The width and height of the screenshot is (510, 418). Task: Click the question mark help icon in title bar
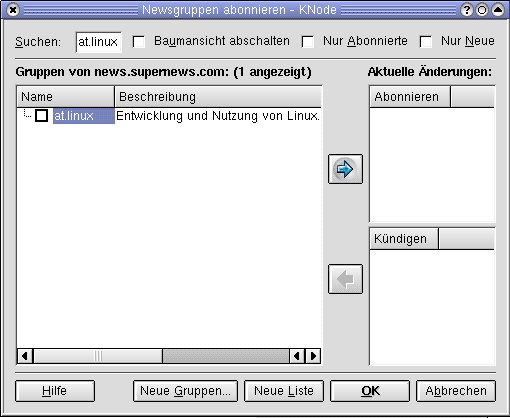point(467,10)
